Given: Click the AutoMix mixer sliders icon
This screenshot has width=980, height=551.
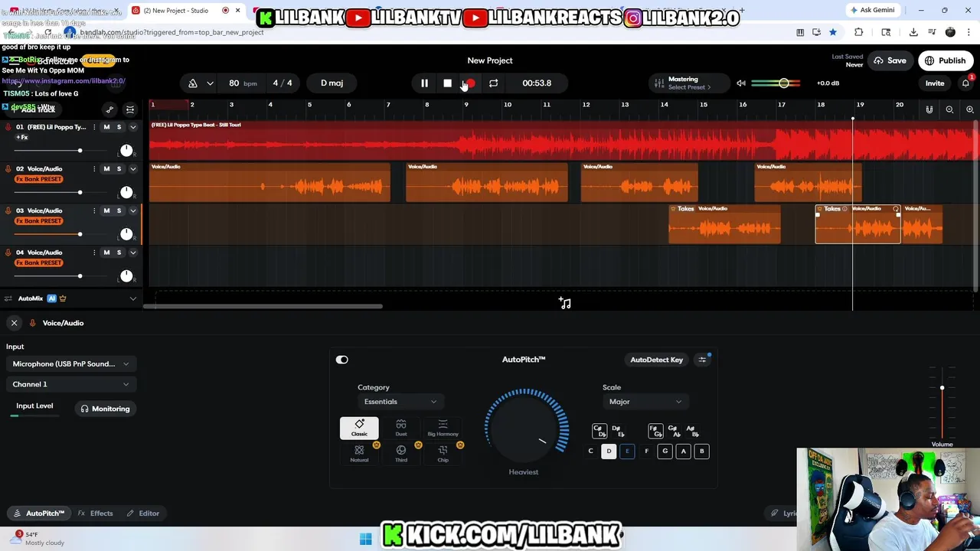Looking at the screenshot, I should pos(8,298).
